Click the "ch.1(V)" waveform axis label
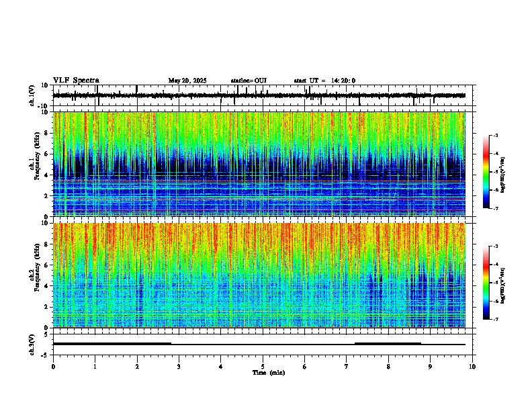Screen dimensions: 532x411 click(x=32, y=95)
